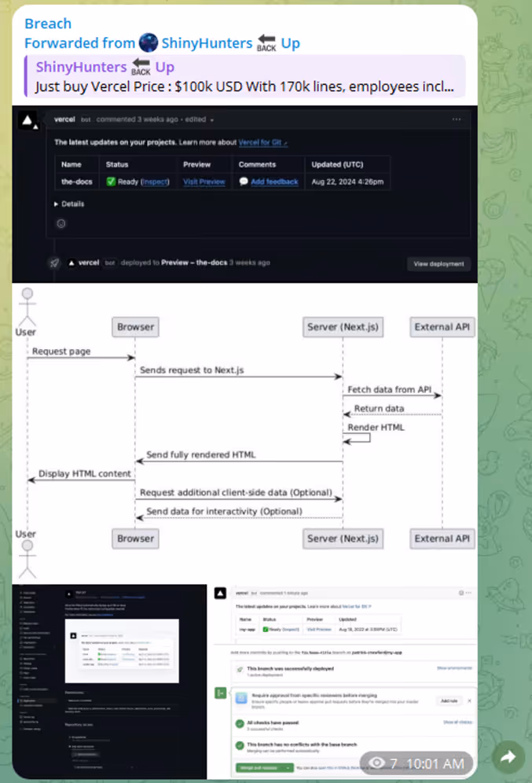Click the green merge branch icon
Image resolution: width=532 pixels, height=783 pixels.
pos(220,693)
